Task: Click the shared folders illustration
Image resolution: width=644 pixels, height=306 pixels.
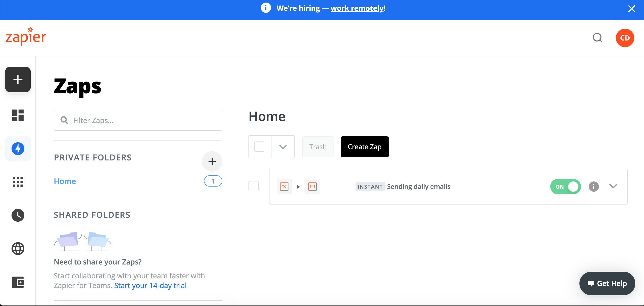Action: pos(83,241)
